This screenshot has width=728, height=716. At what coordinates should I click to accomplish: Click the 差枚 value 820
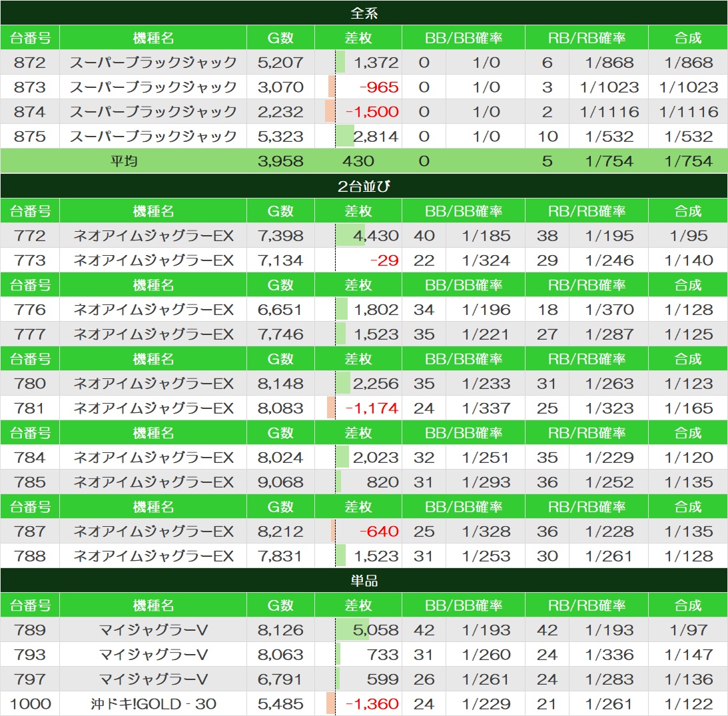tap(382, 482)
